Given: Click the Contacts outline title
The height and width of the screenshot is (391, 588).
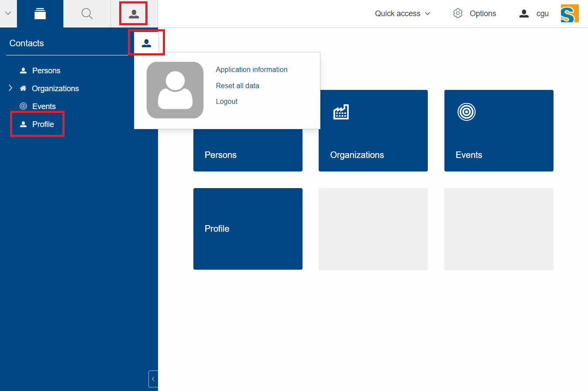Looking at the screenshot, I should (x=27, y=43).
